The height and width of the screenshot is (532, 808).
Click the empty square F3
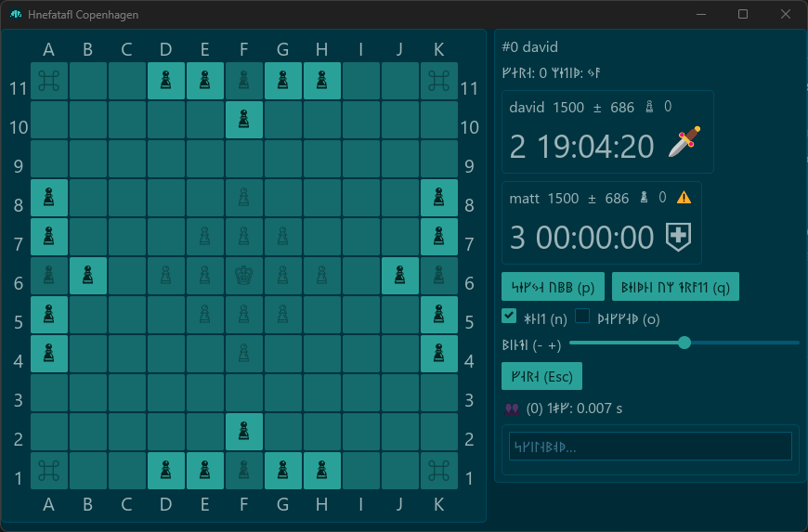(243, 393)
